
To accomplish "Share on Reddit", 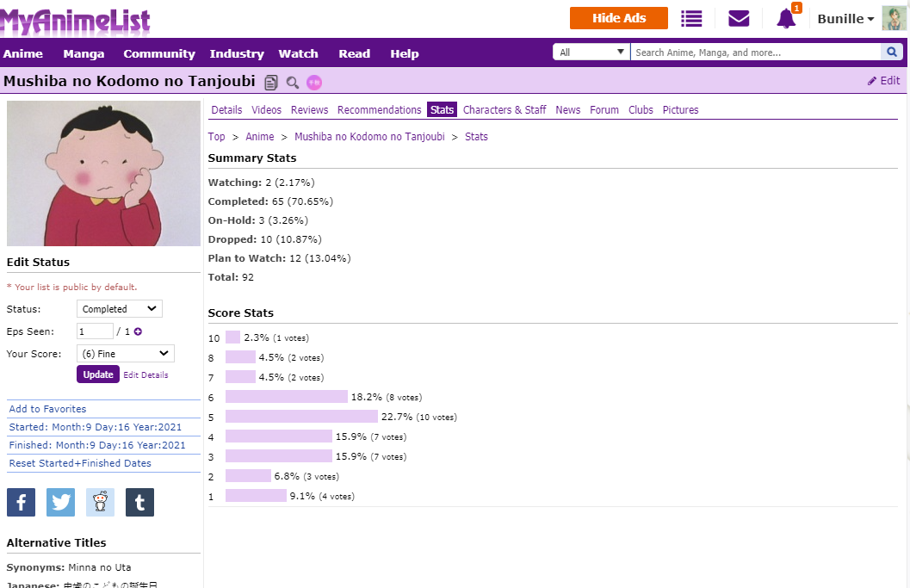I will tap(101, 502).
